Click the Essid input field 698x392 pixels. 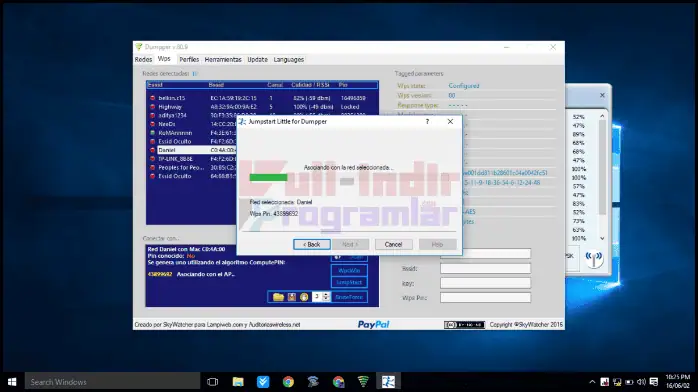(485, 268)
